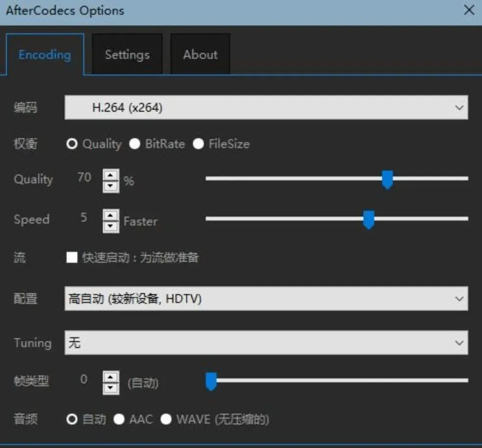Viewport: 482px width, 448px height.
Task: Close the AfterCodecs Options window
Action: coord(469,10)
